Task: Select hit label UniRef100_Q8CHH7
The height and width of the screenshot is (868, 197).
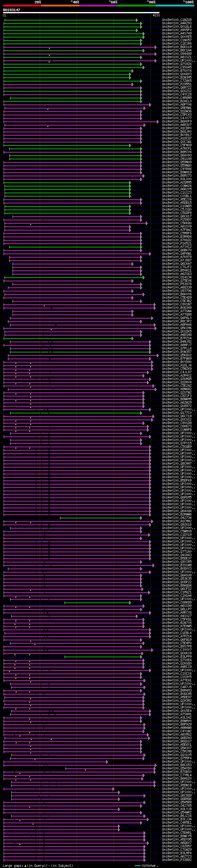Action: [x=177, y=464]
